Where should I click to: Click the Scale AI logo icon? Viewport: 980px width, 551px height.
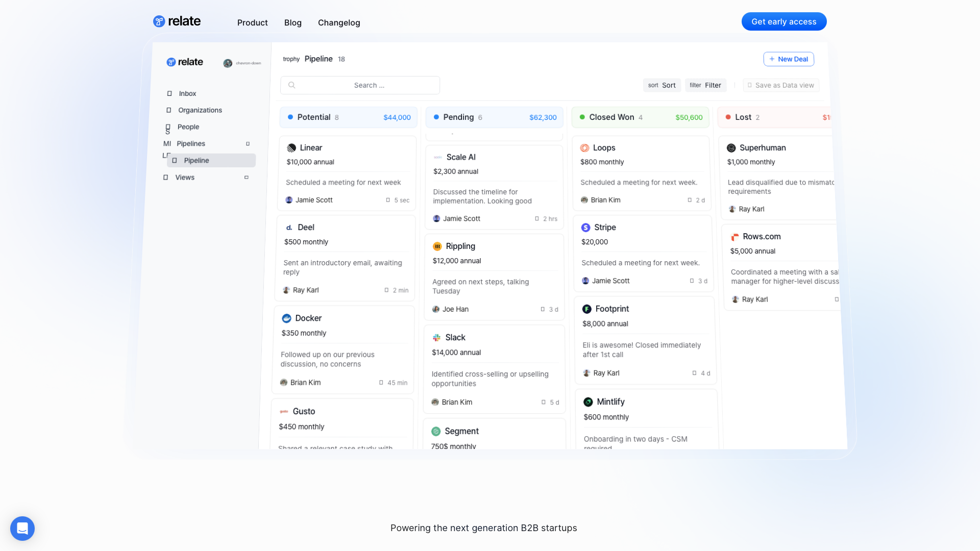438,158
